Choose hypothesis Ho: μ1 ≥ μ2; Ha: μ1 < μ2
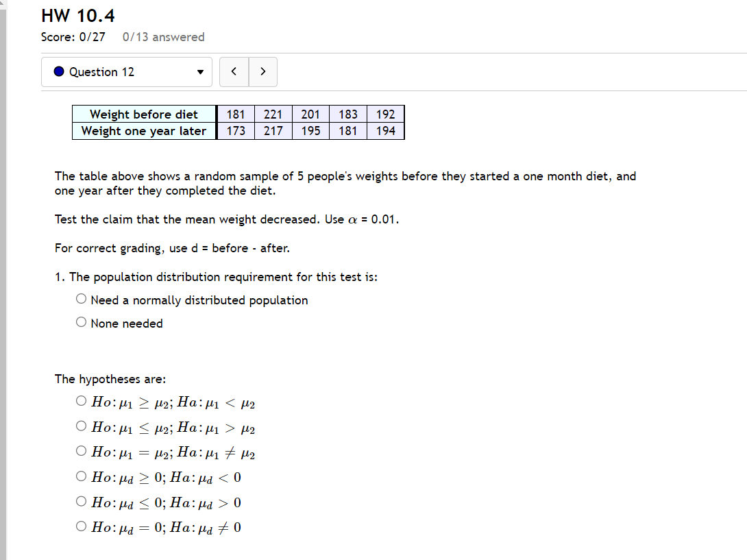747x560 pixels. (81, 401)
